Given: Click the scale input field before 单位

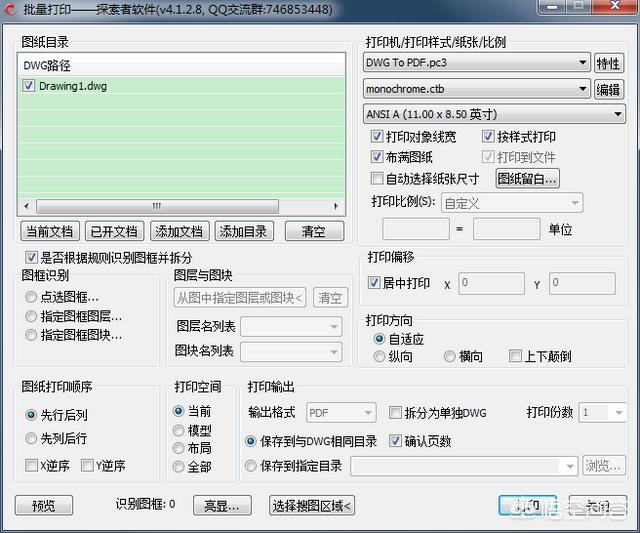Looking at the screenshot, I should [507, 229].
